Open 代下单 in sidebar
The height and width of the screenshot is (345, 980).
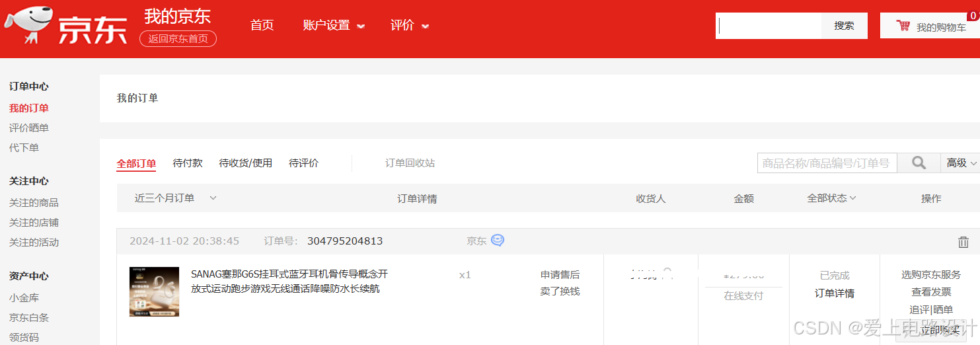tap(24, 147)
